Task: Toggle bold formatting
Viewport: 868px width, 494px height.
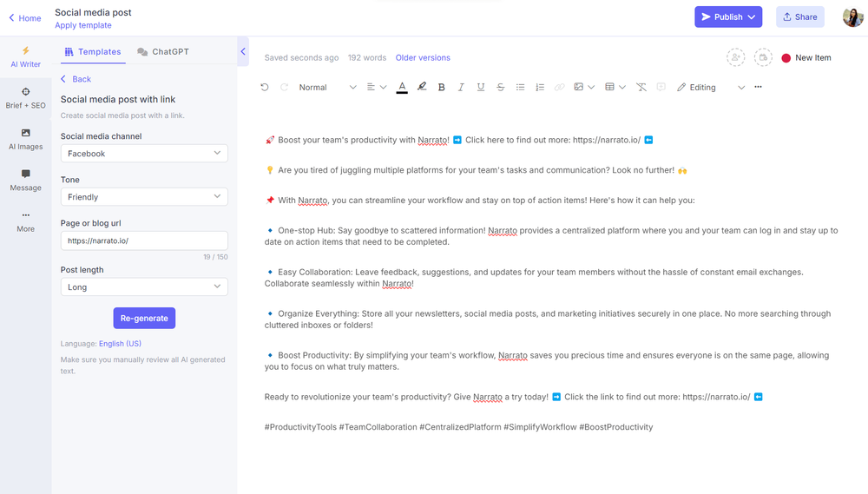Action: pyautogui.click(x=441, y=87)
